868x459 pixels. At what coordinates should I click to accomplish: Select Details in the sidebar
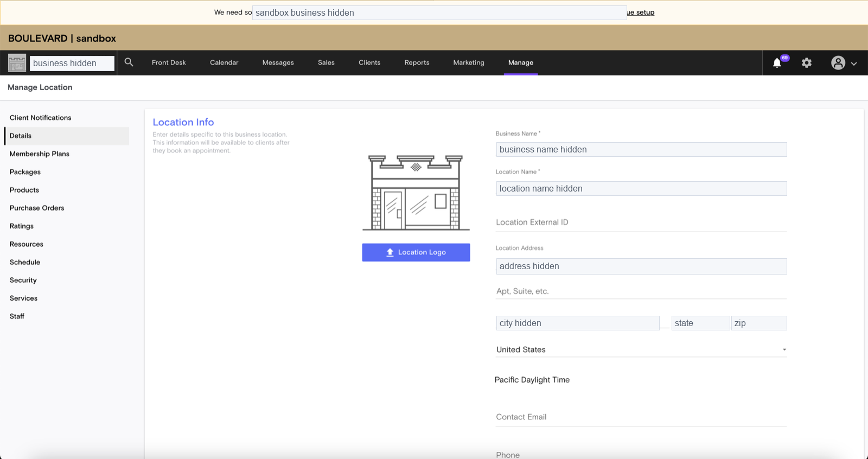click(66, 136)
